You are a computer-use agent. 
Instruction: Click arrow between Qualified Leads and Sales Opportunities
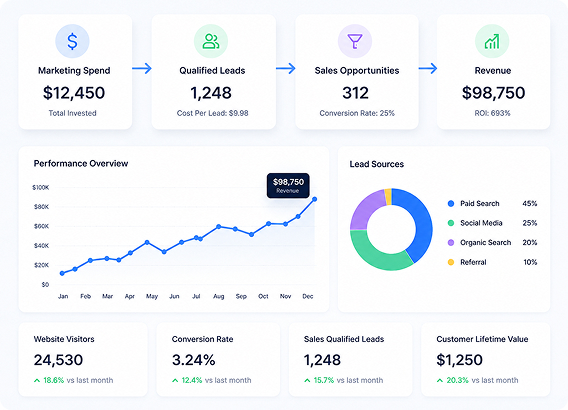[x=285, y=68]
